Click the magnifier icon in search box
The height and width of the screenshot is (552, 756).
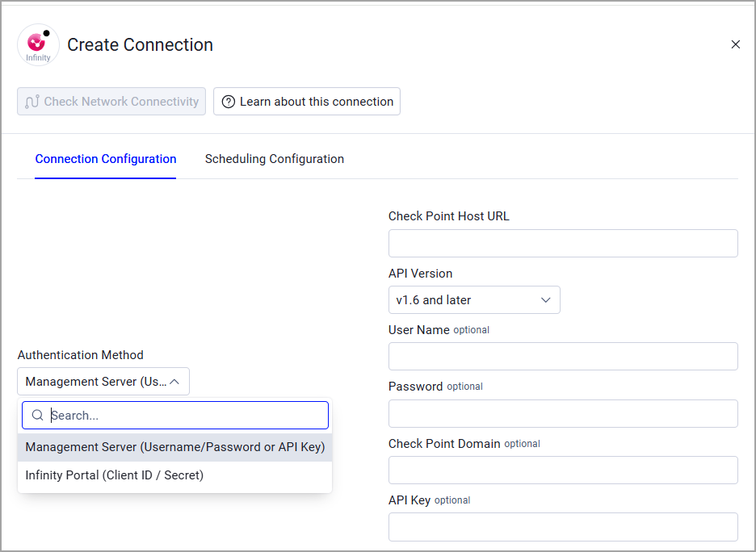point(38,415)
